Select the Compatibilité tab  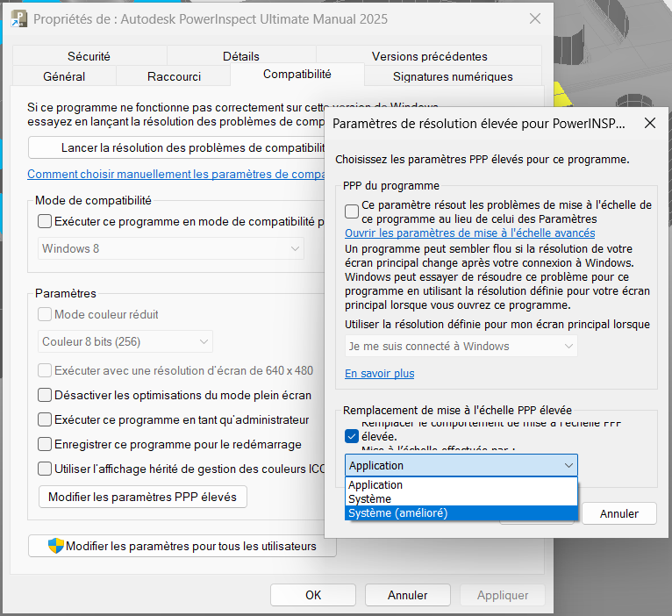coord(297,75)
